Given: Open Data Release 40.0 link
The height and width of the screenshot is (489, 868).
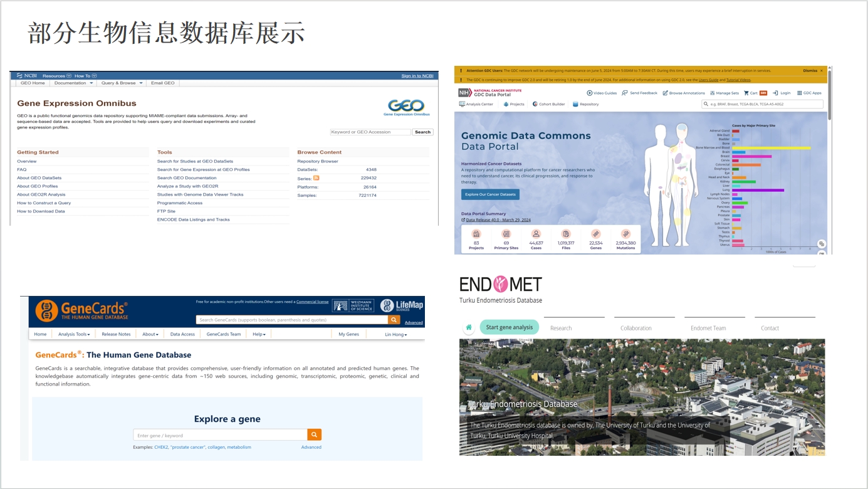Looking at the screenshot, I should click(x=498, y=220).
